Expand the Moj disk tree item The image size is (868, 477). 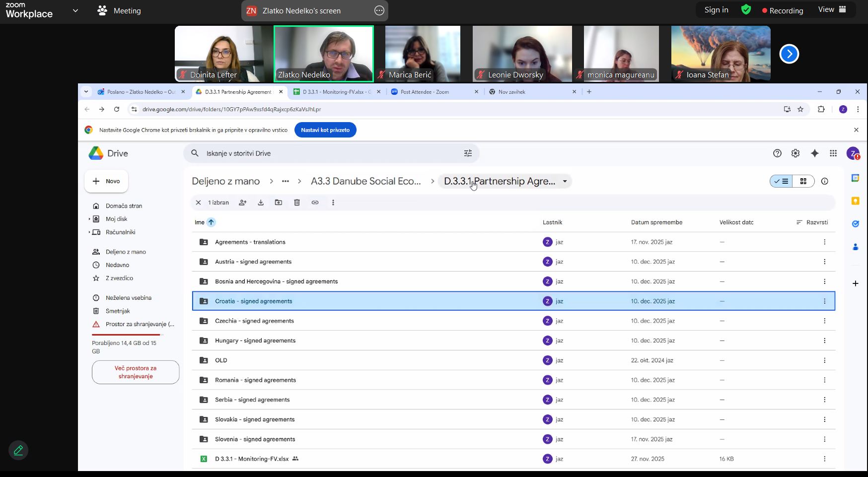89,219
